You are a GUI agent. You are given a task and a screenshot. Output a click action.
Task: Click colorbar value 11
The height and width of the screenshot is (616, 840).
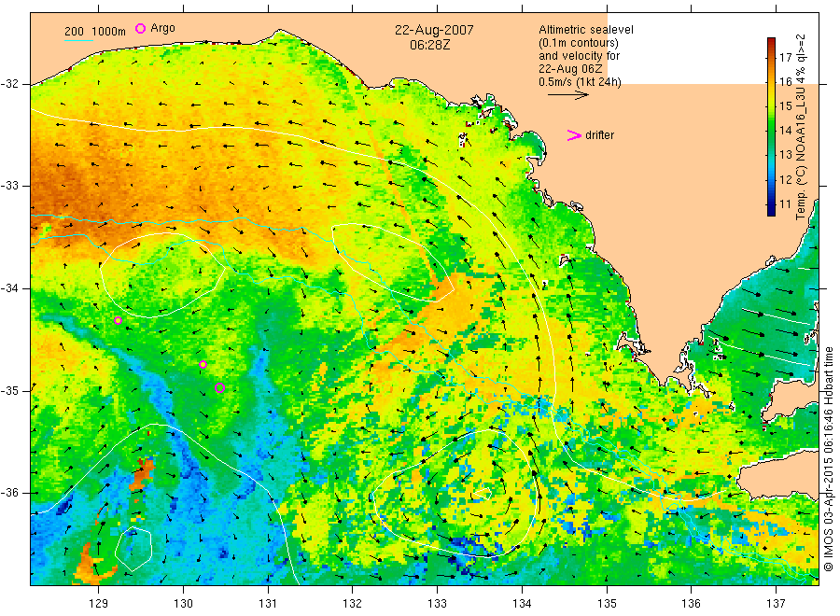(785, 203)
